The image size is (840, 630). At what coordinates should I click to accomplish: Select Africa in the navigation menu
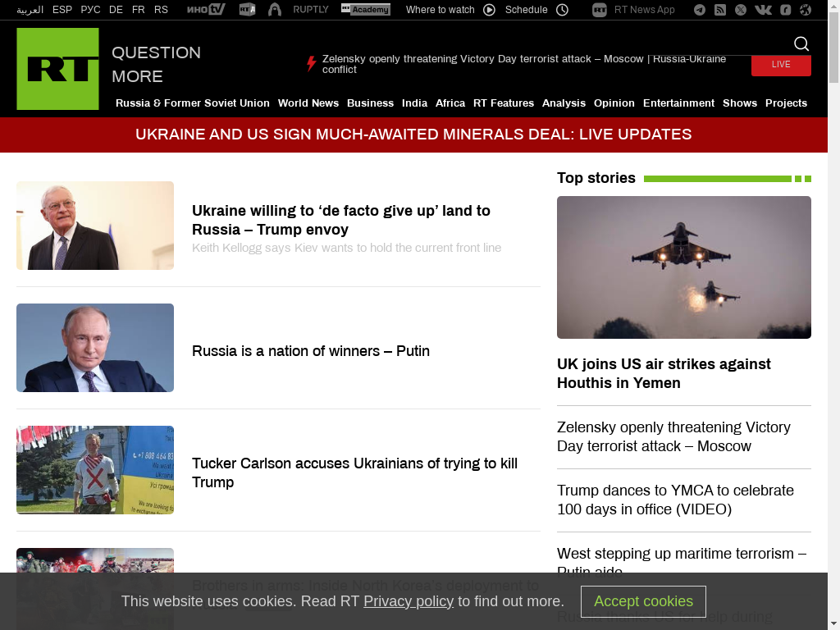point(450,103)
